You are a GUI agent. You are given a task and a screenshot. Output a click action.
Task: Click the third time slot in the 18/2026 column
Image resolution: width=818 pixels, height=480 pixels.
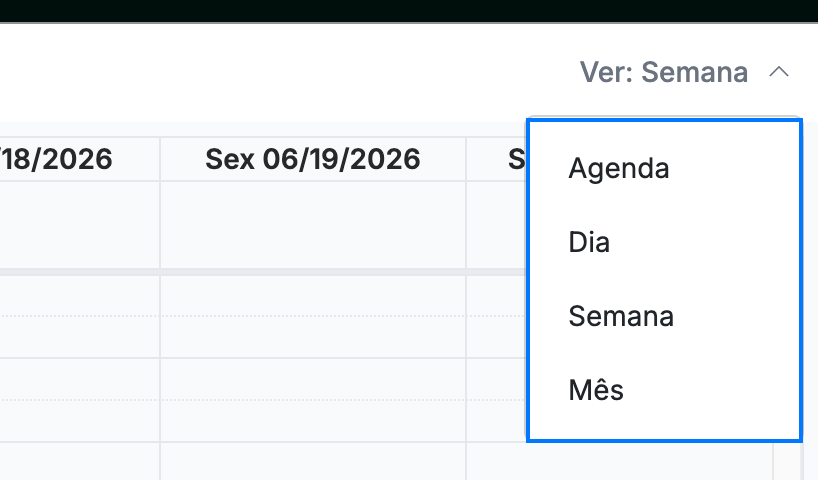pos(80,379)
